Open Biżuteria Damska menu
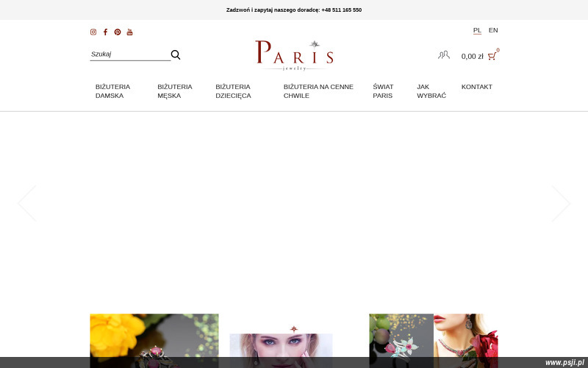This screenshot has width=588, height=368. pos(113,91)
